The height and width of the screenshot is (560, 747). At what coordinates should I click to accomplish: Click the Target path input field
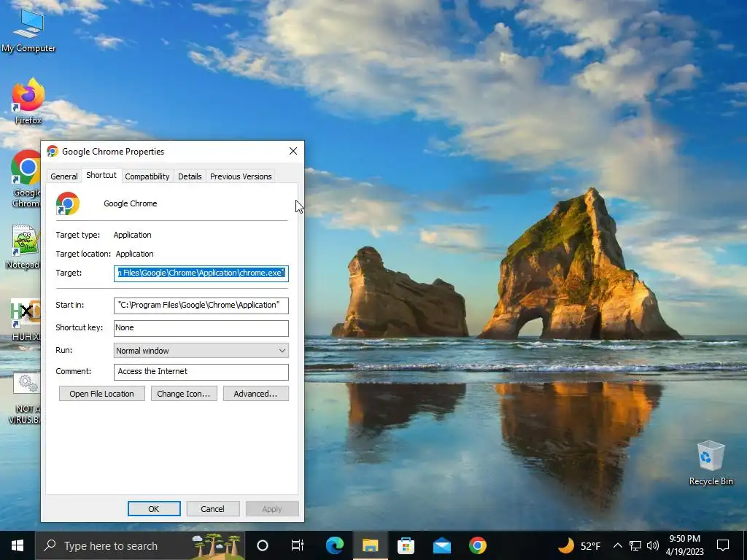201,273
